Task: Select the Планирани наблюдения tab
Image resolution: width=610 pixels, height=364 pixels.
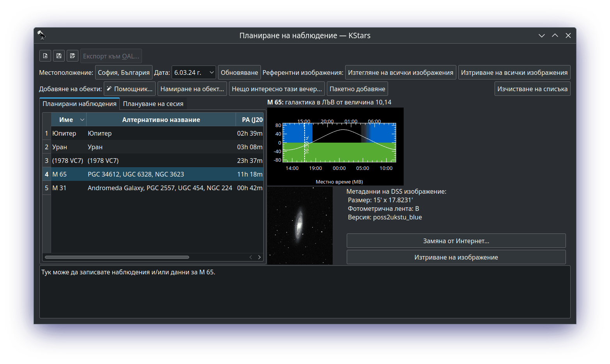Action: [80, 104]
